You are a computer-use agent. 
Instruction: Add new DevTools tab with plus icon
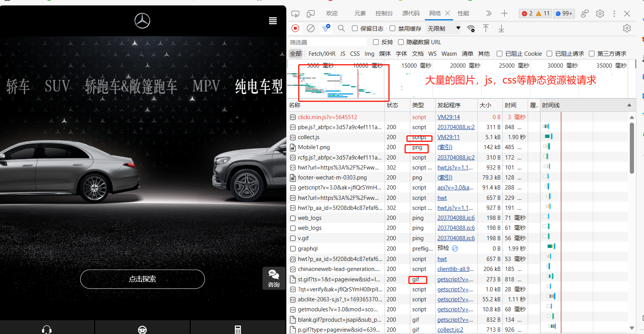(x=504, y=13)
